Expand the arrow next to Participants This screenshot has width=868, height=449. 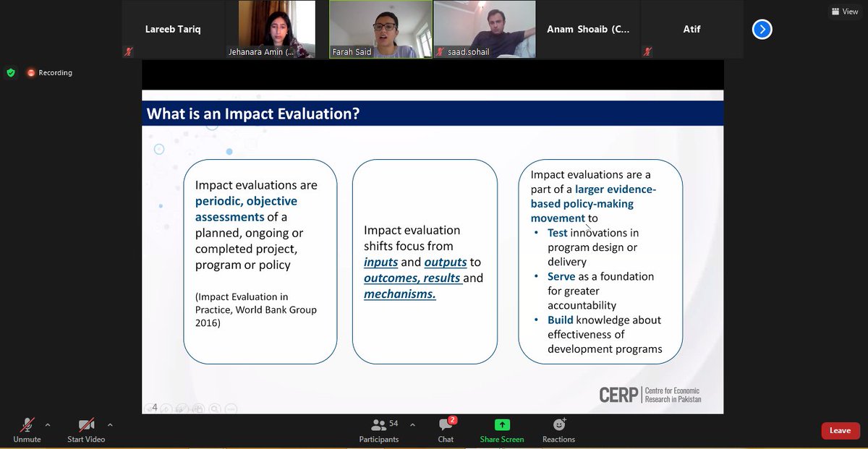[x=412, y=425]
